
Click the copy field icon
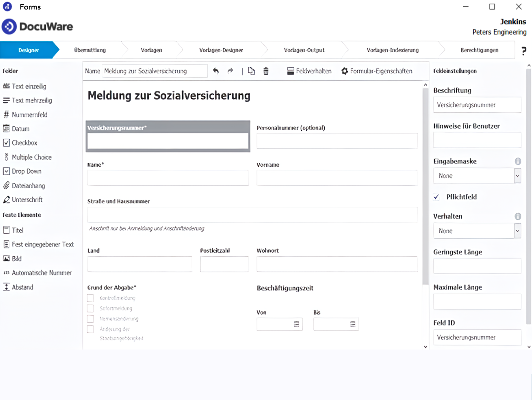[251, 71]
